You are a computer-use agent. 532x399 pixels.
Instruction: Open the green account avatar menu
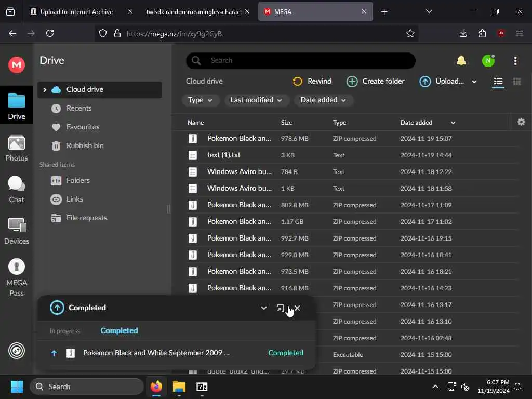488,61
